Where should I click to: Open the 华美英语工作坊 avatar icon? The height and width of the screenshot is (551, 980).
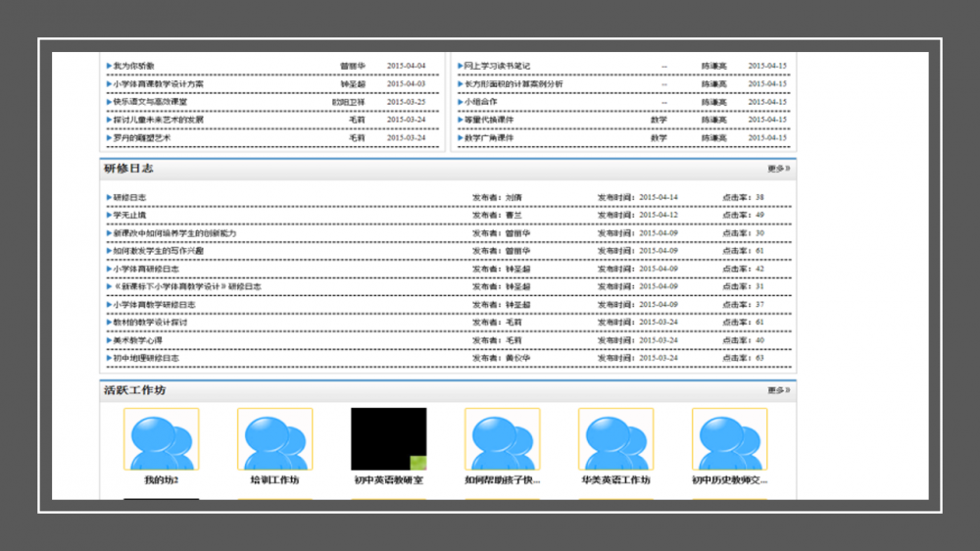[x=615, y=439]
